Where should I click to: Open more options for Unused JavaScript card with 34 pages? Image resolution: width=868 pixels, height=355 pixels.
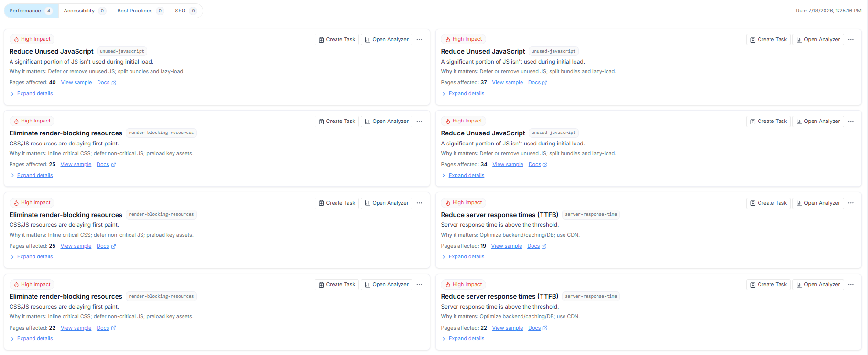851,122
